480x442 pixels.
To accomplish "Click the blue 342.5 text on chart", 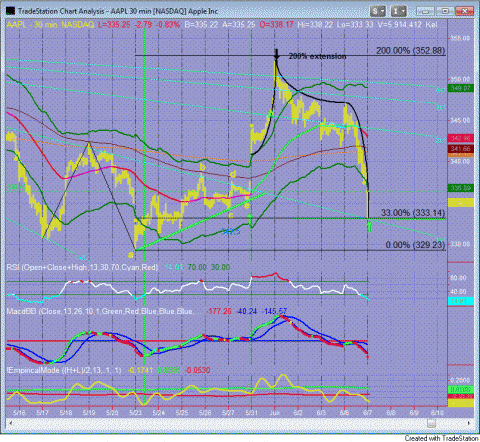I will [x=231, y=231].
